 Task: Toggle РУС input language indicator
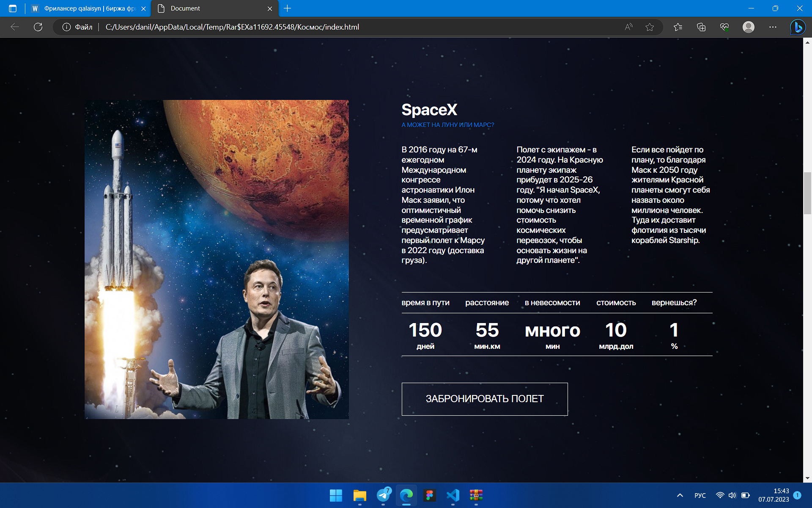coord(700,495)
